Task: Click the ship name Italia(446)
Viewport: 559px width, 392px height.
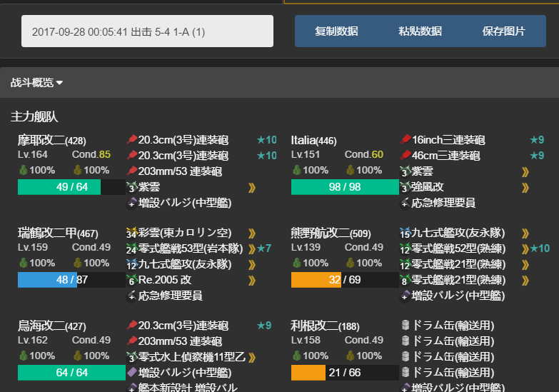Action: click(x=313, y=140)
